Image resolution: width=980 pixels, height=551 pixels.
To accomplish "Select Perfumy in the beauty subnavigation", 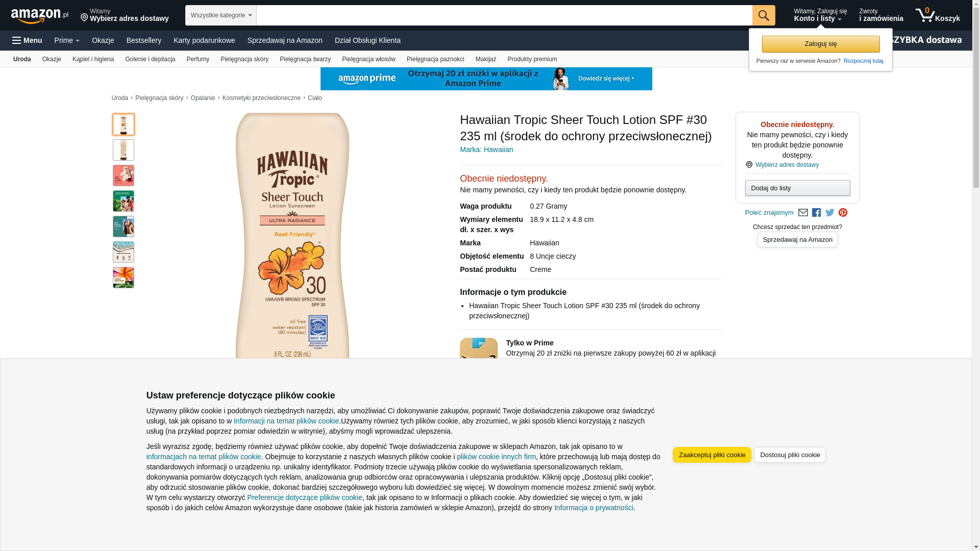I will (x=198, y=59).
